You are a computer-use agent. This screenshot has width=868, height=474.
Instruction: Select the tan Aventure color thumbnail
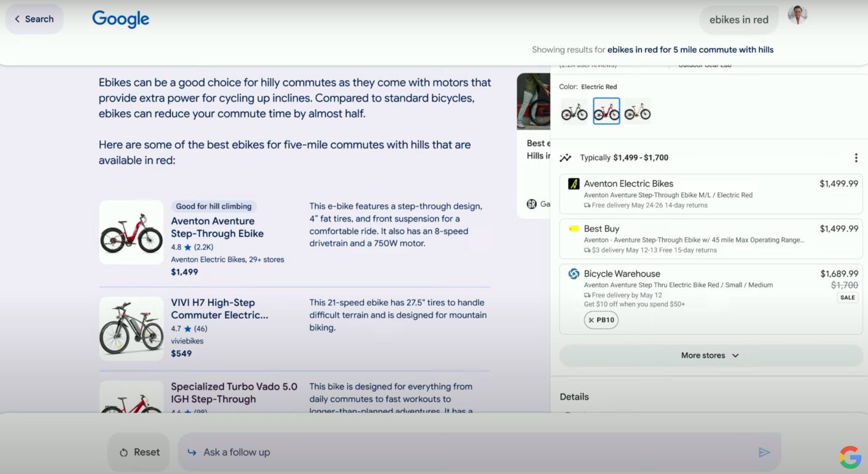pyautogui.click(x=638, y=111)
